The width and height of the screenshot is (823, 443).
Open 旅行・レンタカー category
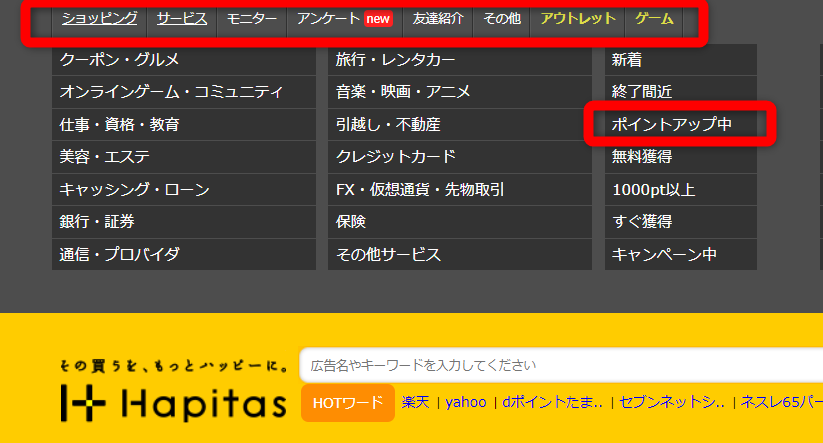[x=460, y=60]
